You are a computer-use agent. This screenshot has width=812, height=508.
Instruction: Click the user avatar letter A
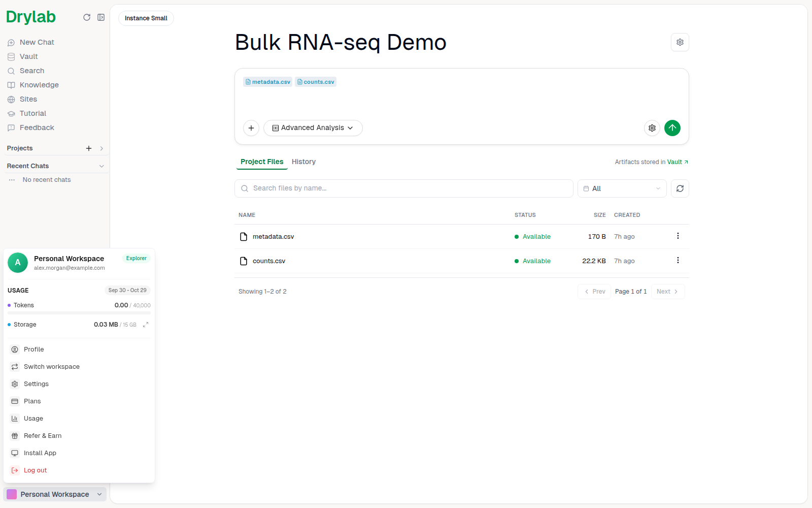click(18, 263)
